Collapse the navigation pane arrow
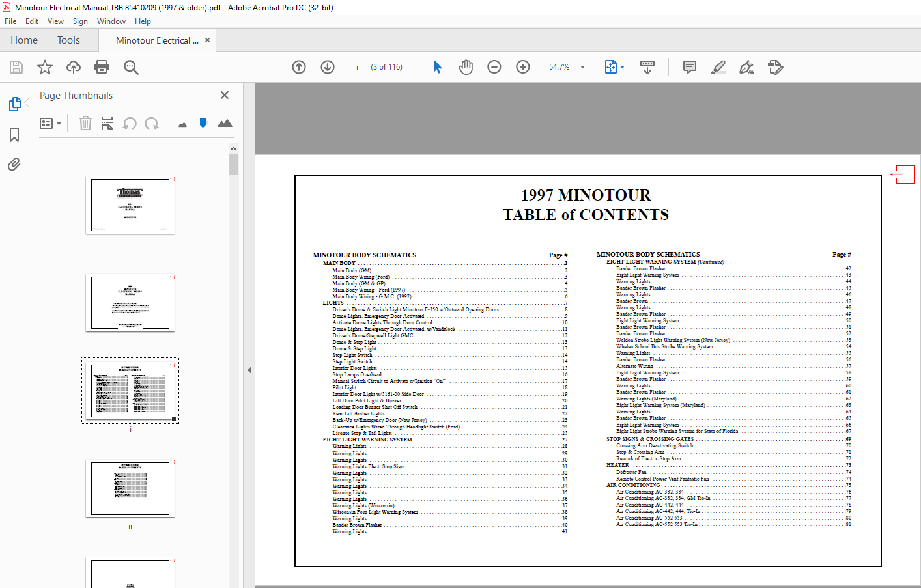Image resolution: width=921 pixels, height=588 pixels. (x=249, y=370)
